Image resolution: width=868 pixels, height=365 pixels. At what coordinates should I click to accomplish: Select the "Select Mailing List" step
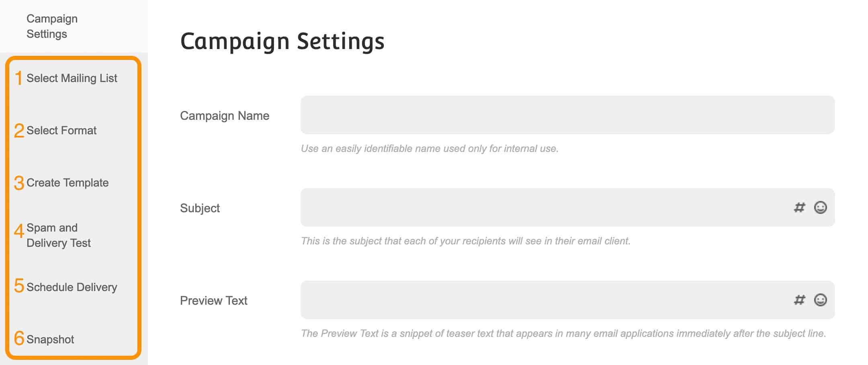click(x=73, y=78)
